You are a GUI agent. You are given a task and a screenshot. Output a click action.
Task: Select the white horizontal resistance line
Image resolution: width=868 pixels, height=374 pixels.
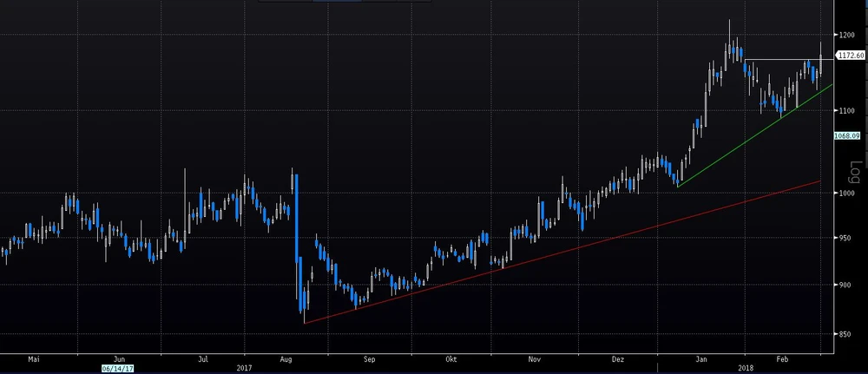tap(789, 59)
